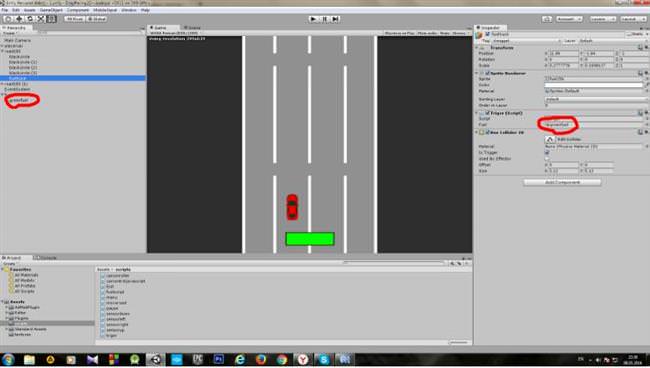Image resolution: width=650 pixels, height=368 pixels.
Task: Open the GameObject menu
Action: (51, 10)
